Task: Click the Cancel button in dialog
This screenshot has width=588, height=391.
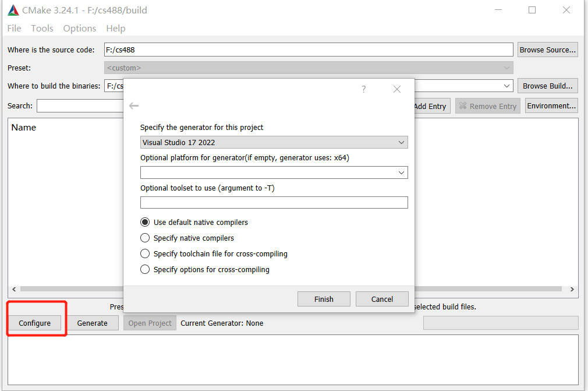Action: click(x=382, y=299)
